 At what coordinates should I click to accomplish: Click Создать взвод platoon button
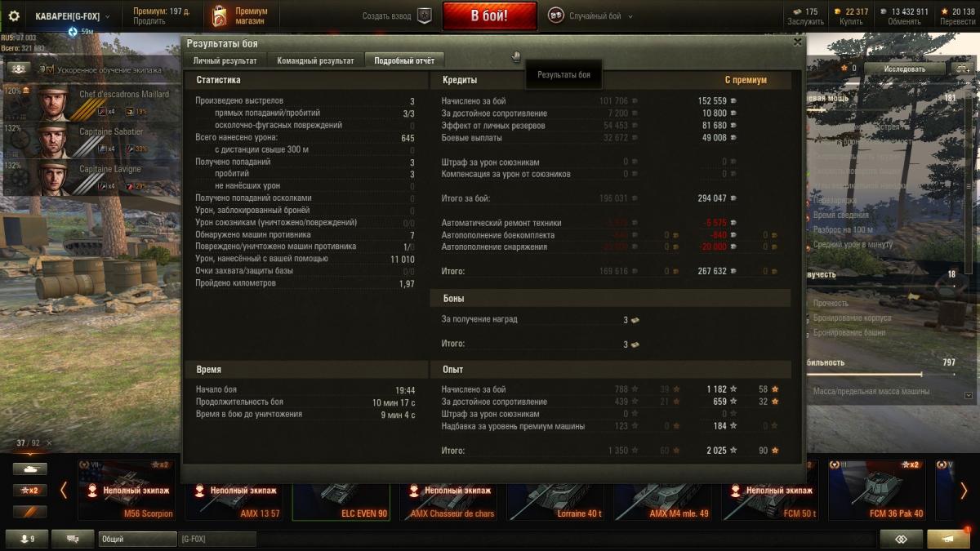tap(398, 16)
